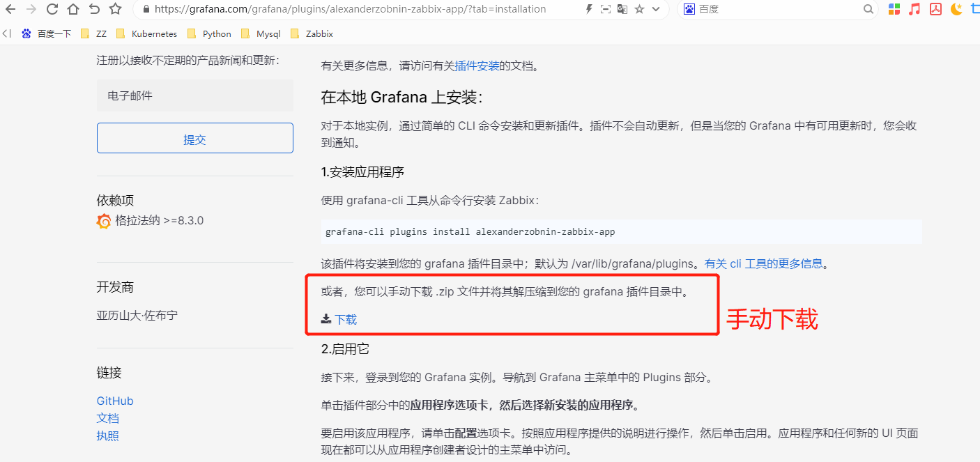Image resolution: width=980 pixels, height=462 pixels.
Task: Open 有关 cli 工具的更多信息 link
Action: click(x=764, y=264)
